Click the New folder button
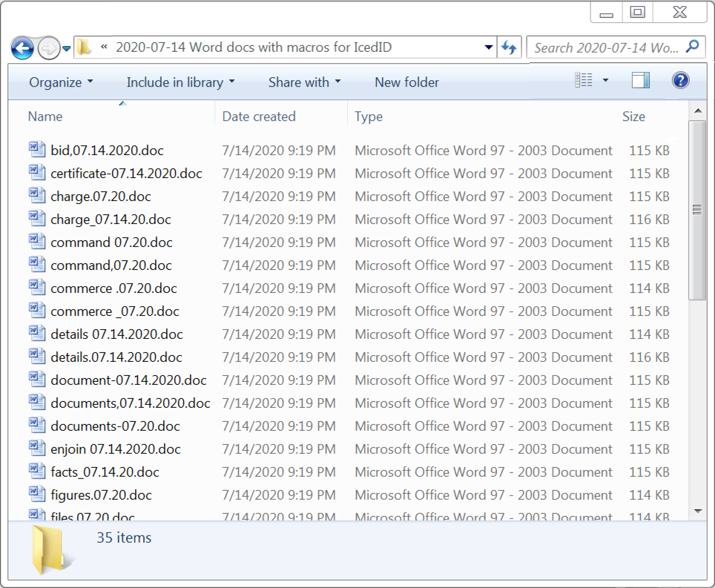 point(406,82)
